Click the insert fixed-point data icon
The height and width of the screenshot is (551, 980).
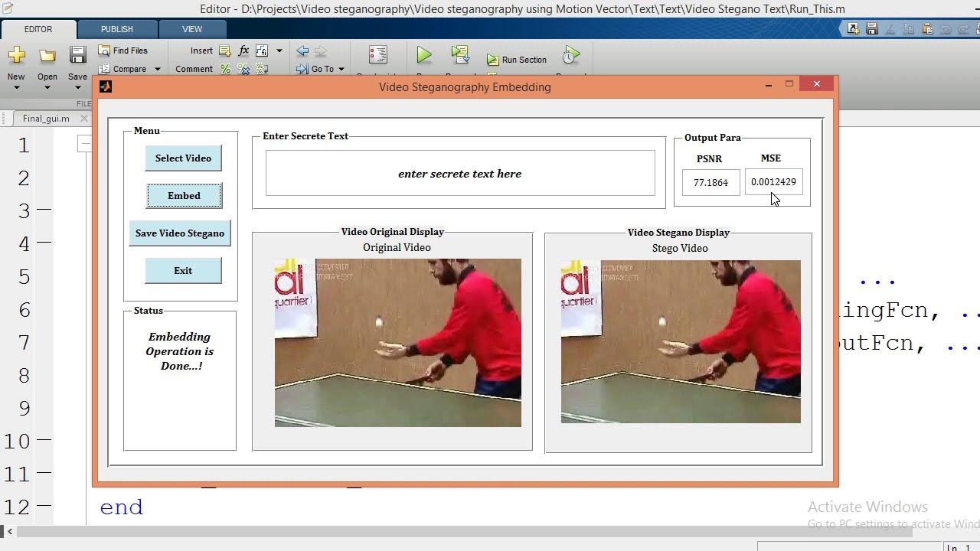point(262,51)
